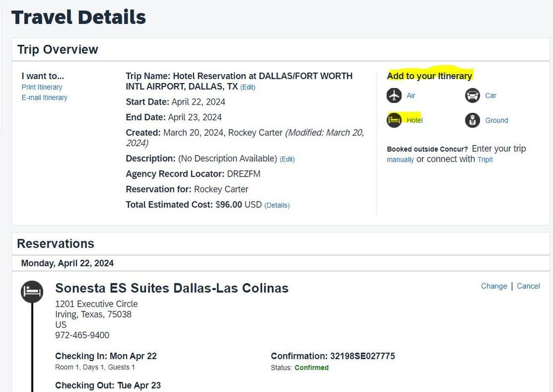Add Ground transport via text link
This screenshot has width=553, height=392.
click(x=497, y=120)
